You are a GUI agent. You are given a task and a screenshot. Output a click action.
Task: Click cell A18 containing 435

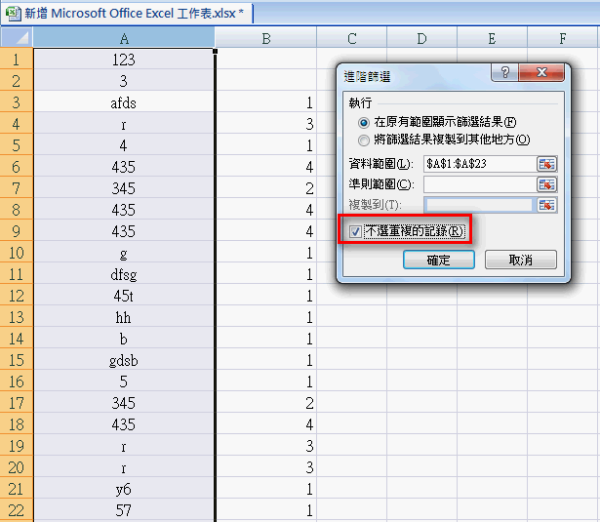[124, 424]
